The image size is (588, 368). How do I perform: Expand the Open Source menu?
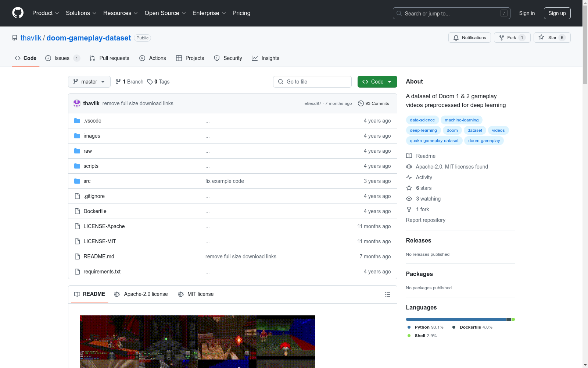pyautogui.click(x=165, y=13)
